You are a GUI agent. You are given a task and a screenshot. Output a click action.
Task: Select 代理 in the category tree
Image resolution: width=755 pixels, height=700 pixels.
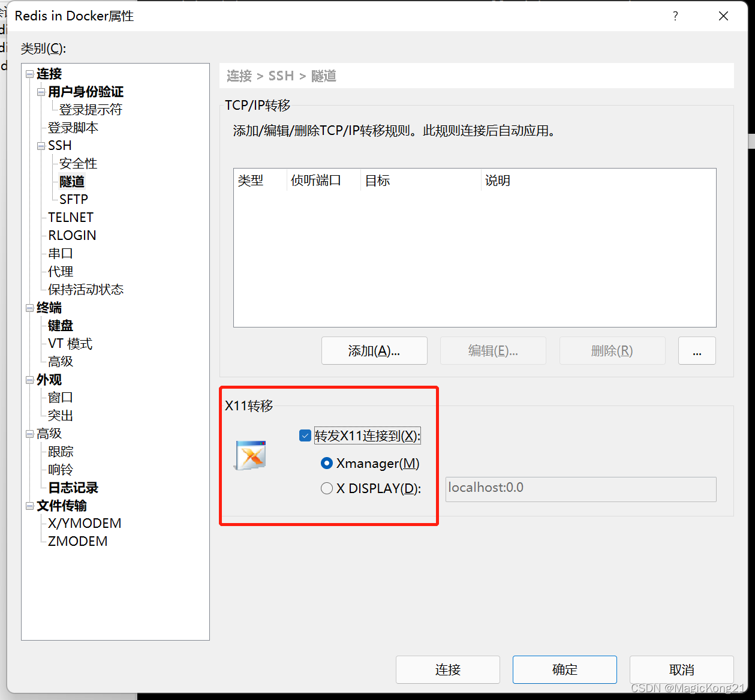point(61,272)
